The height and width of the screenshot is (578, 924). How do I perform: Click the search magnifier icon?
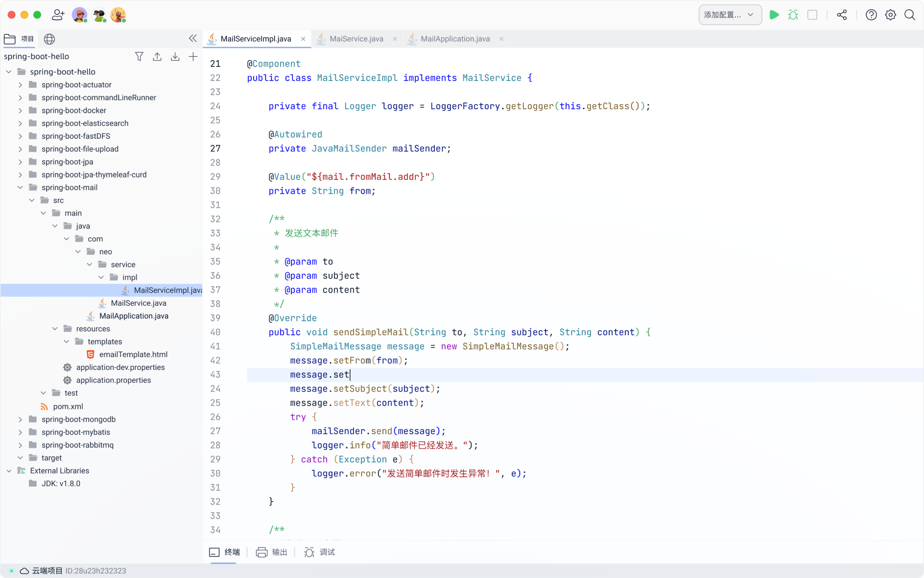(910, 15)
